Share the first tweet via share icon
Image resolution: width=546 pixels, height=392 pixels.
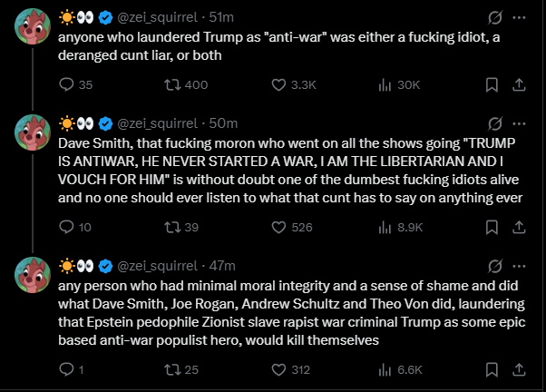[x=519, y=84]
